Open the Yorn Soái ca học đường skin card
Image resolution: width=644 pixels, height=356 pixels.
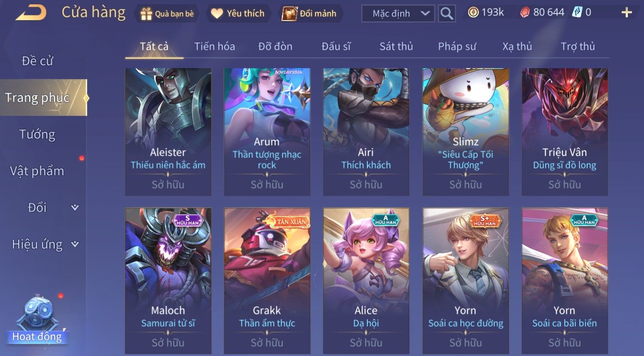click(x=466, y=281)
